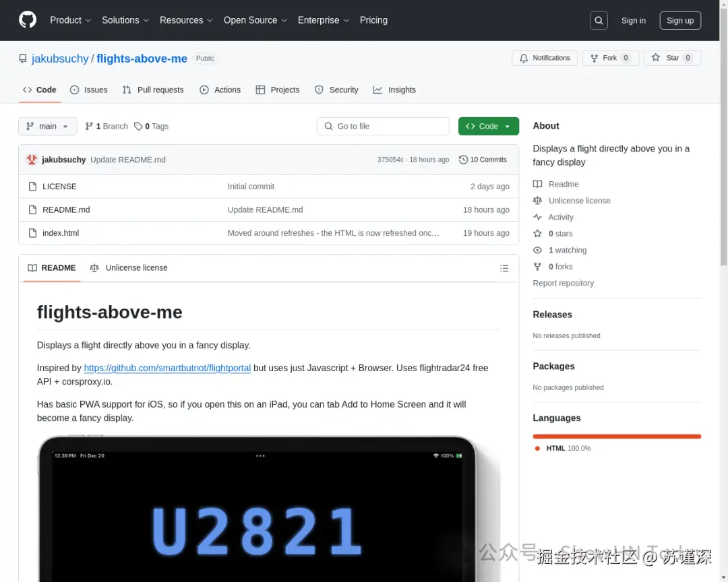
Task: Open the Pricing page
Action: tap(373, 20)
